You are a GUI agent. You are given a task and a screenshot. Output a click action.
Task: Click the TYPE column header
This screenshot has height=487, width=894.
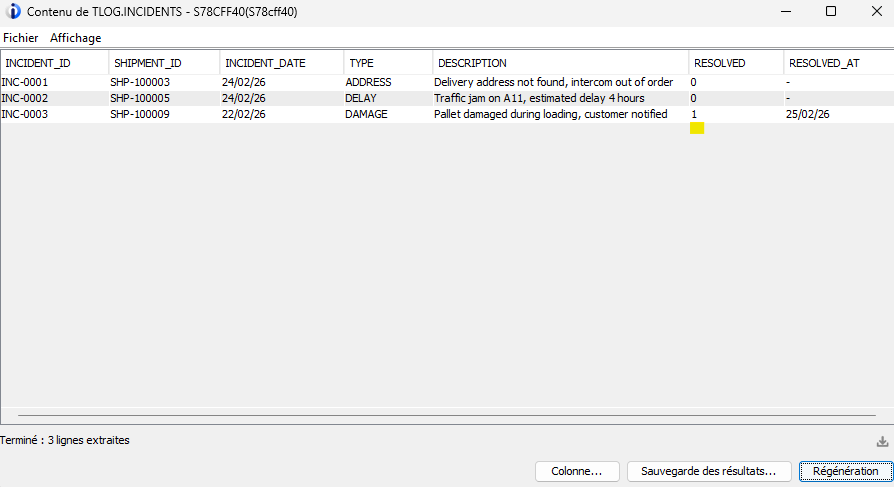coord(388,63)
